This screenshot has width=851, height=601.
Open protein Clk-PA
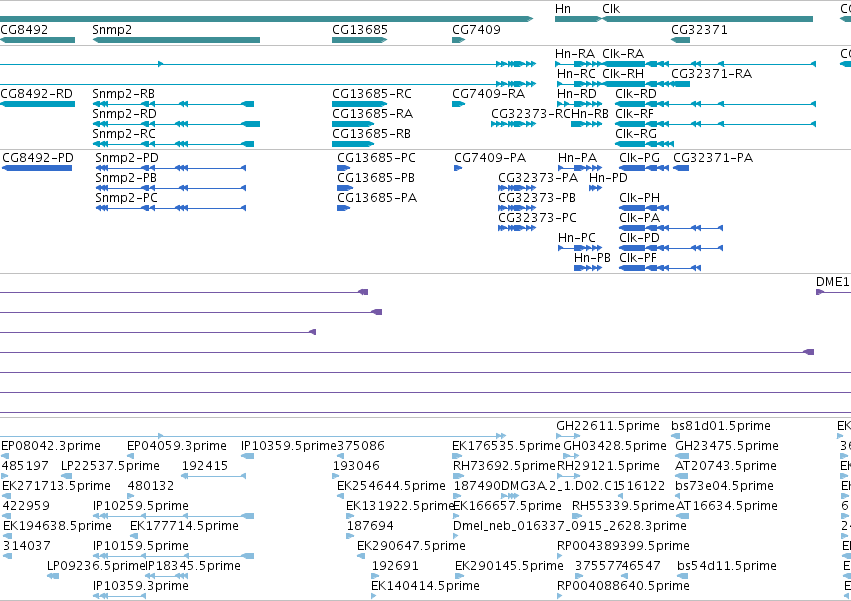pos(639,218)
